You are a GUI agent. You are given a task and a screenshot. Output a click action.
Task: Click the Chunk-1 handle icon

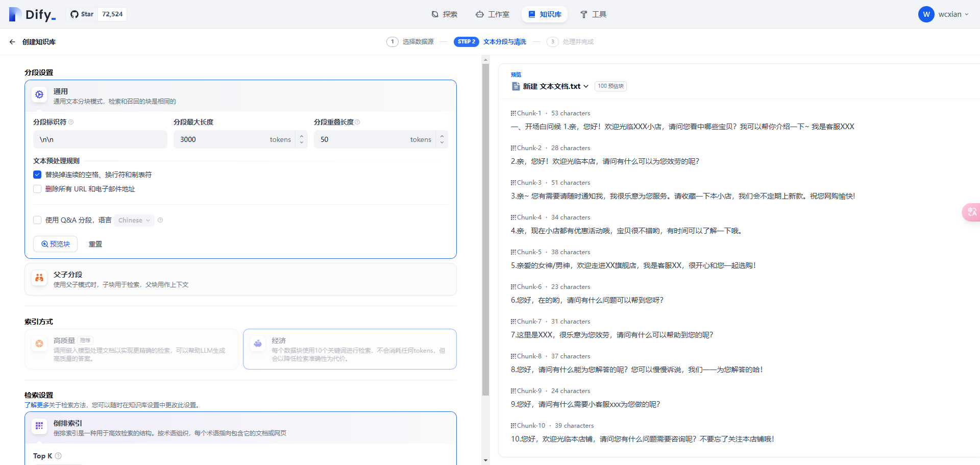click(513, 113)
